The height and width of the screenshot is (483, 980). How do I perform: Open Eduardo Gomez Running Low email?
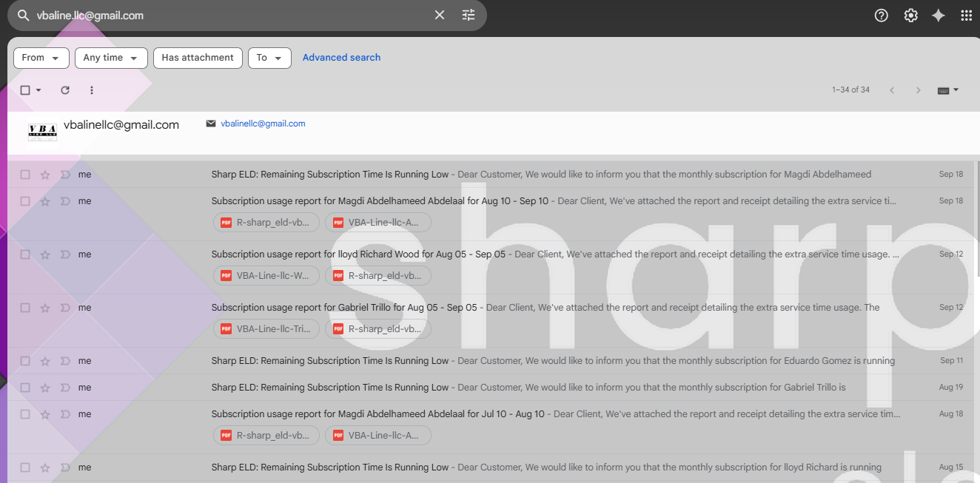tap(490, 361)
